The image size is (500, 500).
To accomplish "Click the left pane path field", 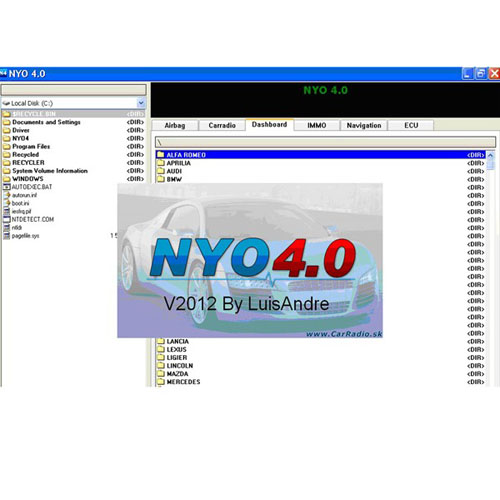I will [x=74, y=89].
